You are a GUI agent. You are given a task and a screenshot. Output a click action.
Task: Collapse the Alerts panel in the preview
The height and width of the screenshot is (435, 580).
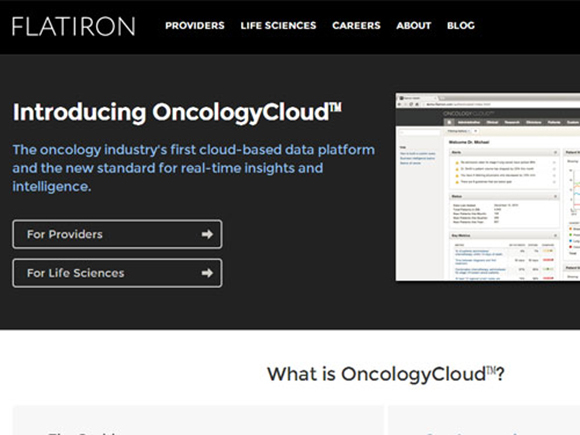tap(555, 152)
